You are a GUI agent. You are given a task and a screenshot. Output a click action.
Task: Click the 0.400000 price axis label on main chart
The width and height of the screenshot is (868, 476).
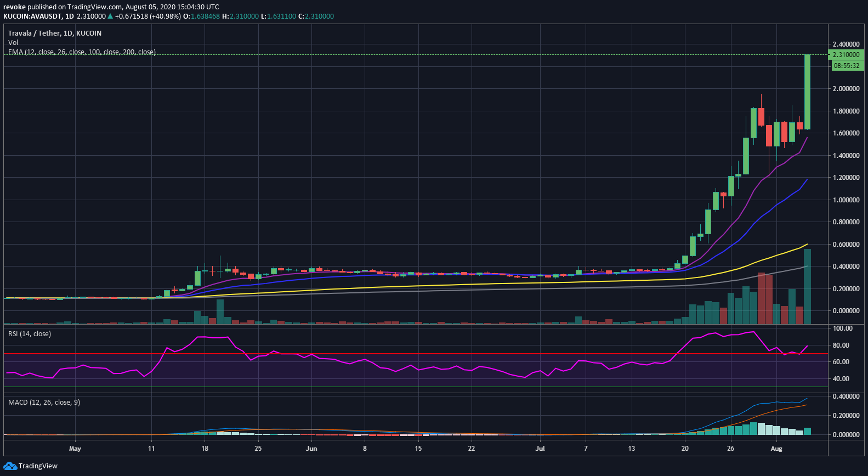pyautogui.click(x=846, y=267)
